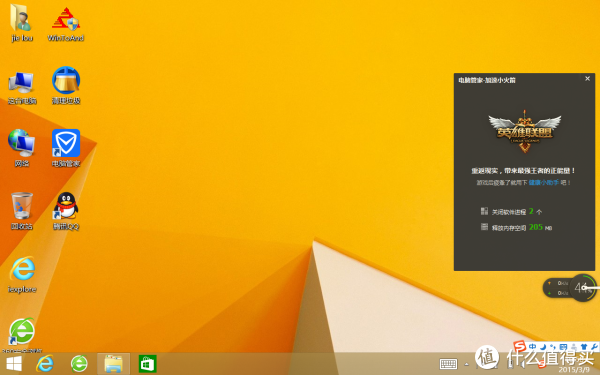
Task: Click the user account icon on IME bar
Action: (574, 347)
